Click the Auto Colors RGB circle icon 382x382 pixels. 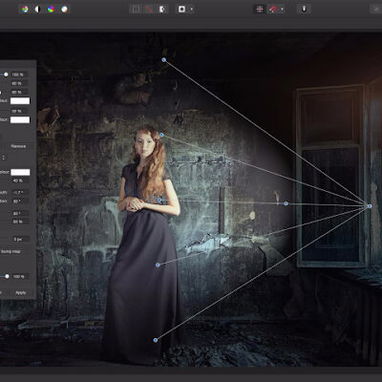tap(51, 9)
